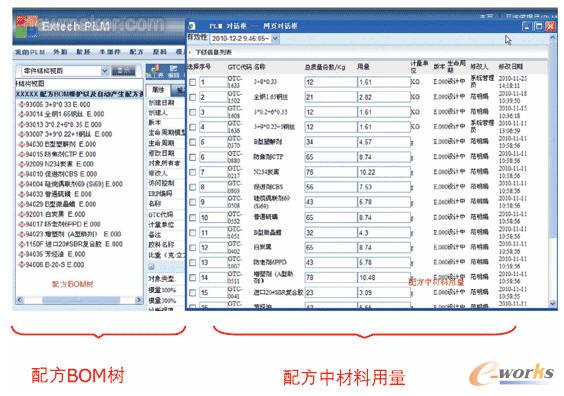Image resolution: width=564 pixels, height=396 pixels.
Task: Click the part icon of item 94006 B-20-S
Action: point(22,264)
